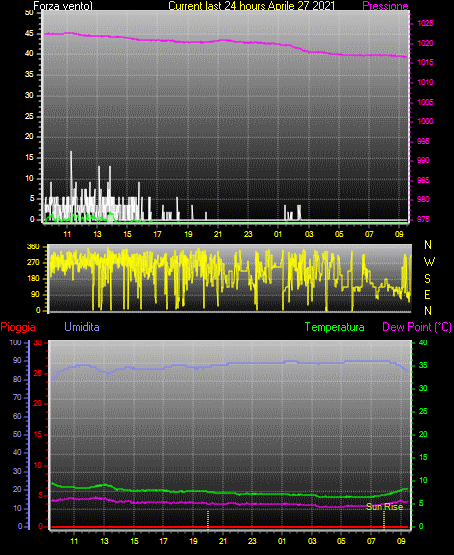Screen dimensions: 454x555
Task: Click the 100 value on humidity axis
Action: tap(16, 342)
